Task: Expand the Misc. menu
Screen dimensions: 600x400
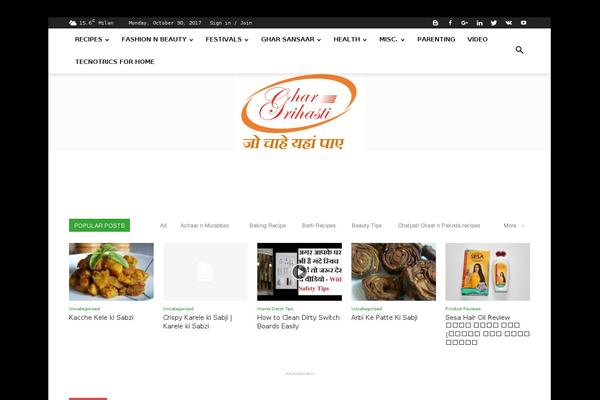Action: pyautogui.click(x=392, y=39)
